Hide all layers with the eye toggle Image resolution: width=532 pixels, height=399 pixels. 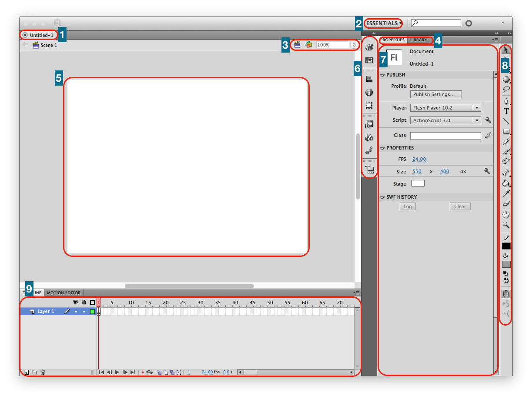[75, 302]
